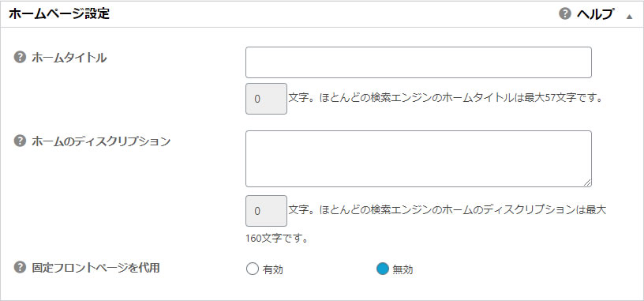Click the help icon beside 固定フロントページを代用
The width and height of the screenshot is (644, 301).
coord(20,268)
